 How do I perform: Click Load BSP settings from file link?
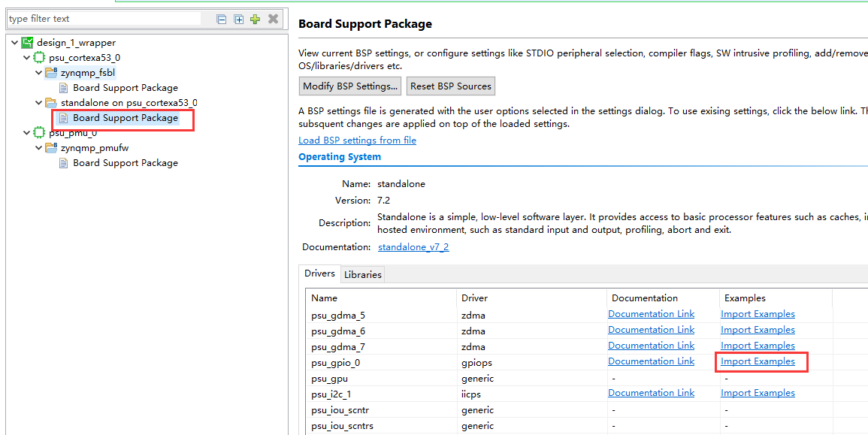357,140
